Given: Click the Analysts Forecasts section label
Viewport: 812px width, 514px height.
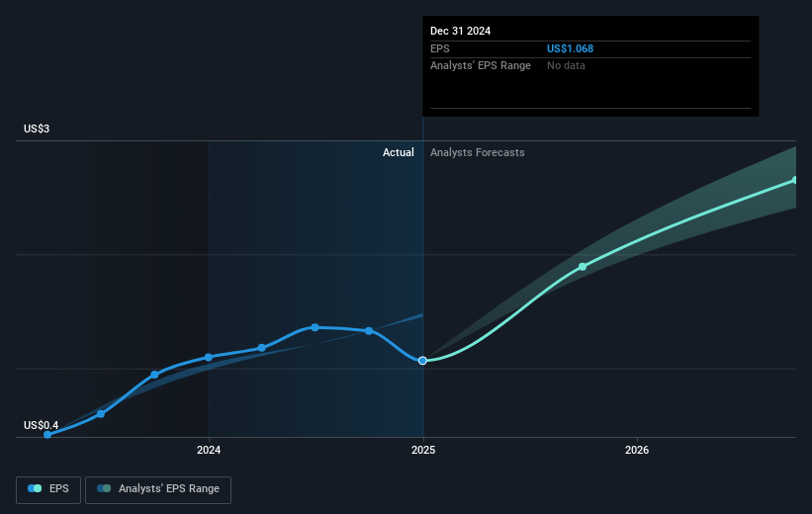Looking at the screenshot, I should click(x=478, y=152).
